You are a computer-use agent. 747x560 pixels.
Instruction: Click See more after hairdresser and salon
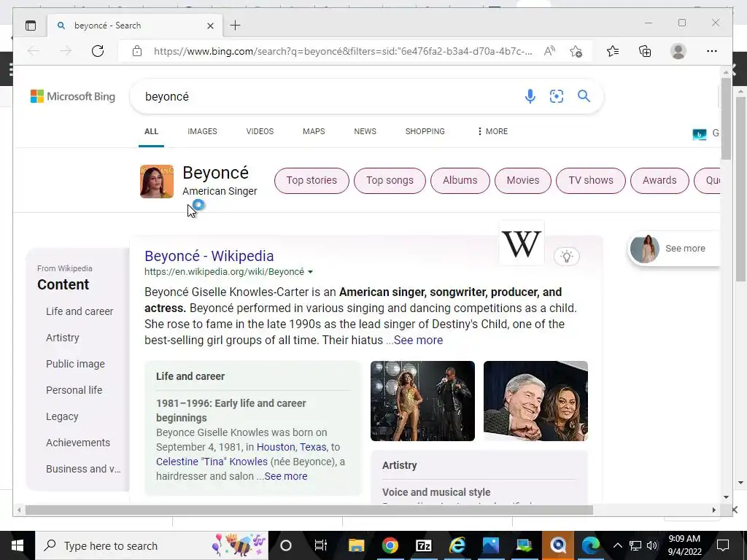(286, 476)
